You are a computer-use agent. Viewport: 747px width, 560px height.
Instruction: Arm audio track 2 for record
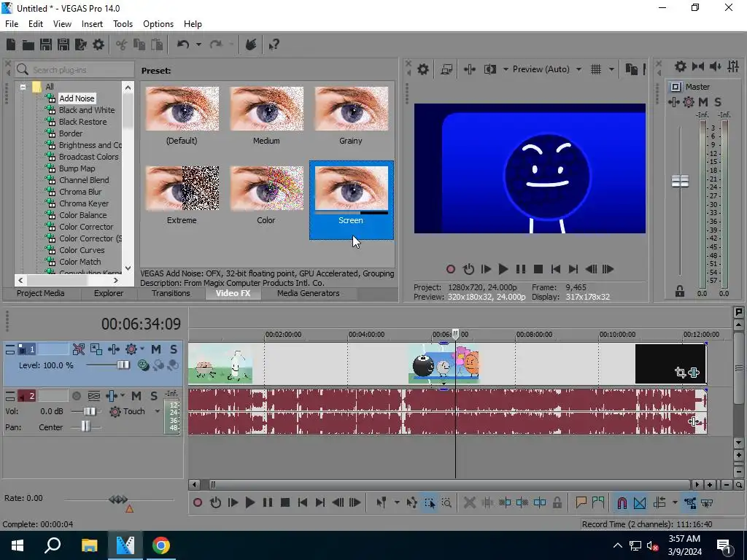76,396
